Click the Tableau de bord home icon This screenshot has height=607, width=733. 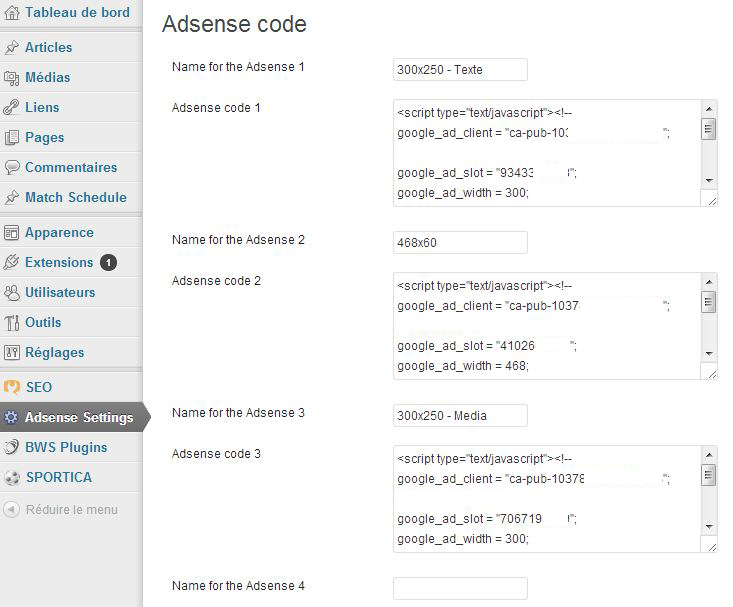[12, 13]
